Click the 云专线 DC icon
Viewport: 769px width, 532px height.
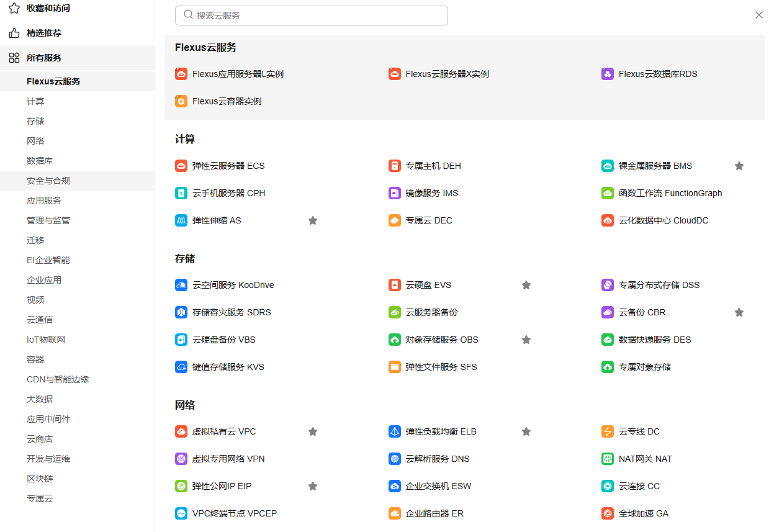pos(608,431)
